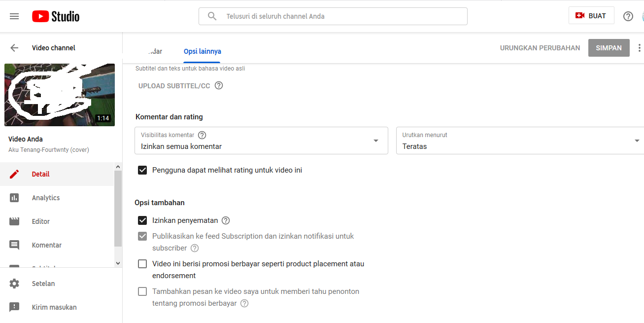Click URUNGKAN PERUBAHAN to undo changes

pyautogui.click(x=540, y=48)
